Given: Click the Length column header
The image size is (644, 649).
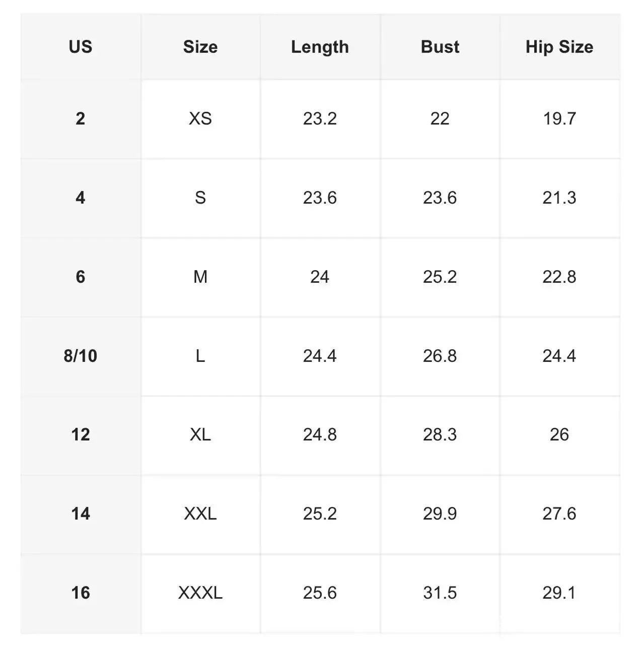Looking at the screenshot, I should [x=320, y=47].
